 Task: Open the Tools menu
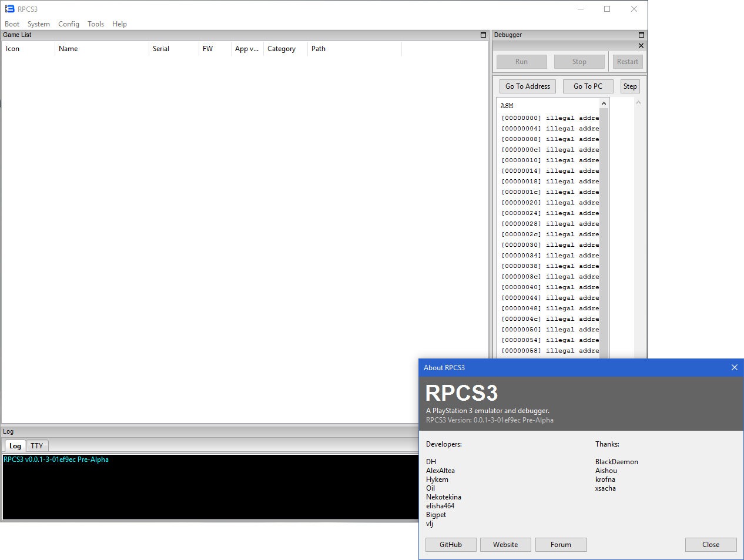click(96, 24)
